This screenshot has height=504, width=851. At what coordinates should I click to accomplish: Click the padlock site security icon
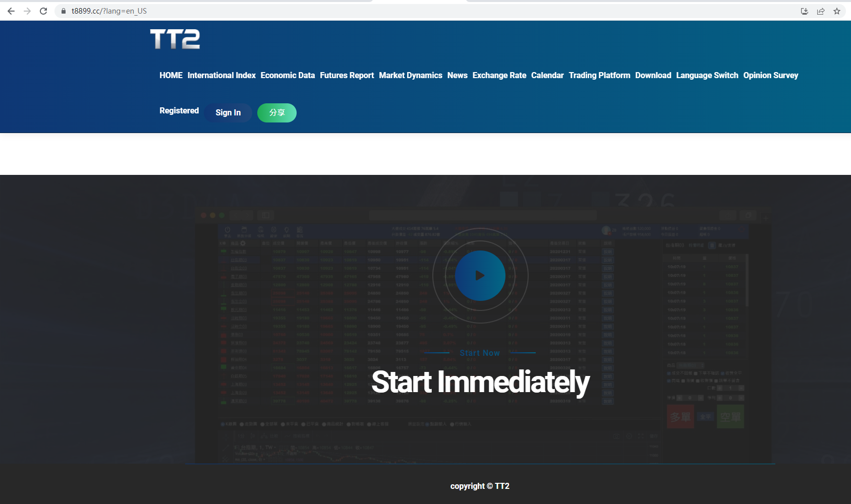(x=64, y=11)
